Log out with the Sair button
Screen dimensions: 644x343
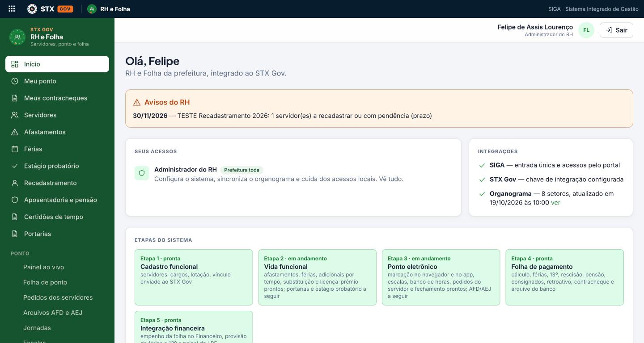(x=616, y=30)
